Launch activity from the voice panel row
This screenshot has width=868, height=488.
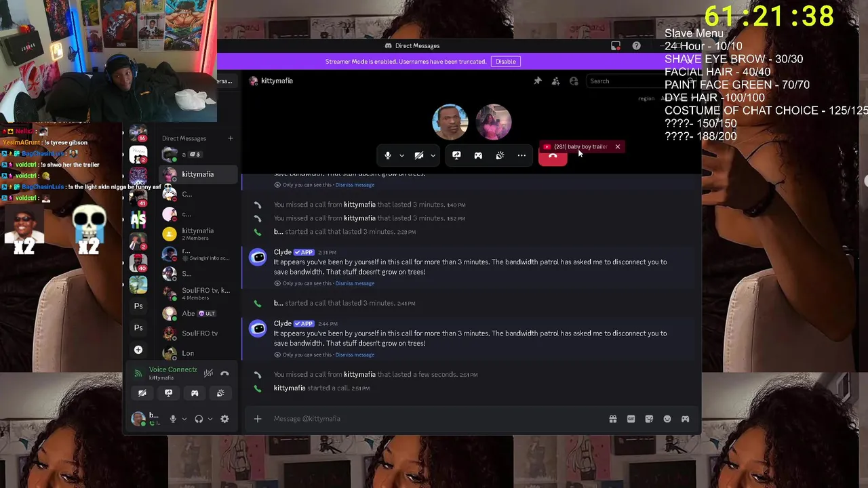195,393
